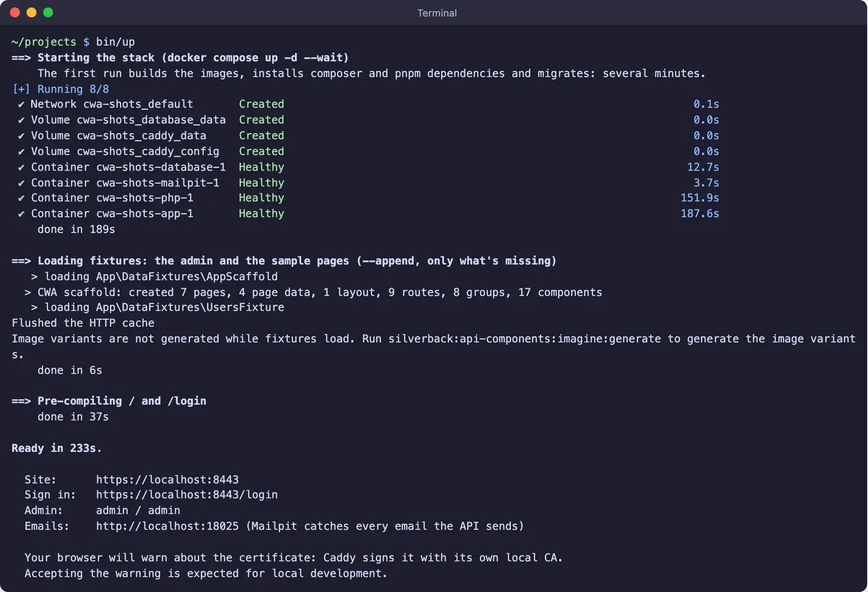Click the 'done in 6s' line
868x592 pixels.
pyautogui.click(x=70, y=370)
